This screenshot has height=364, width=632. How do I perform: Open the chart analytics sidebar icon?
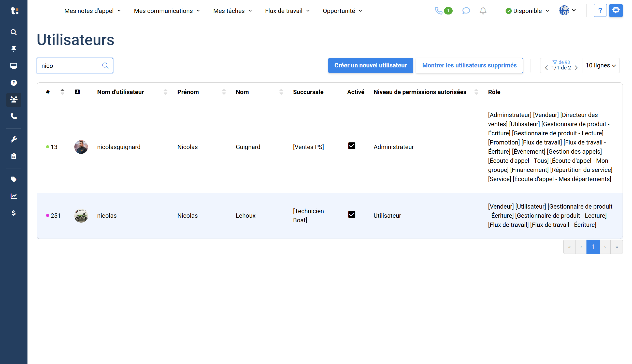[14, 196]
